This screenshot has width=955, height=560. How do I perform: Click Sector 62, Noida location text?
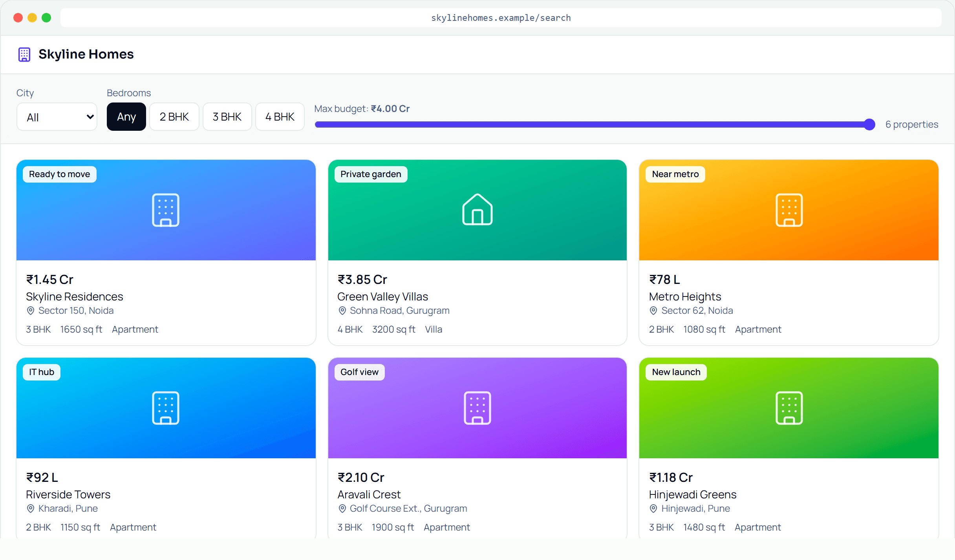click(697, 311)
